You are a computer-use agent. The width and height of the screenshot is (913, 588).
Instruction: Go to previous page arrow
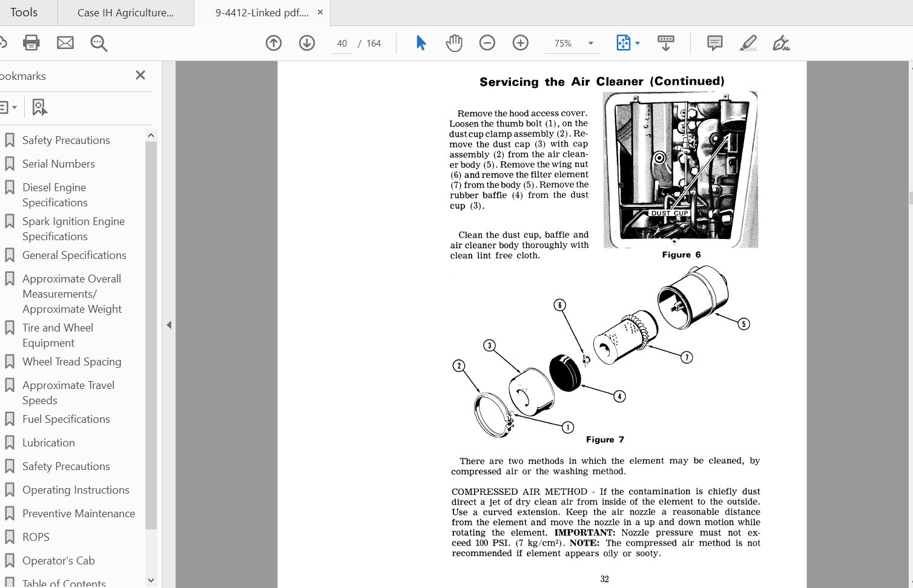point(274,43)
